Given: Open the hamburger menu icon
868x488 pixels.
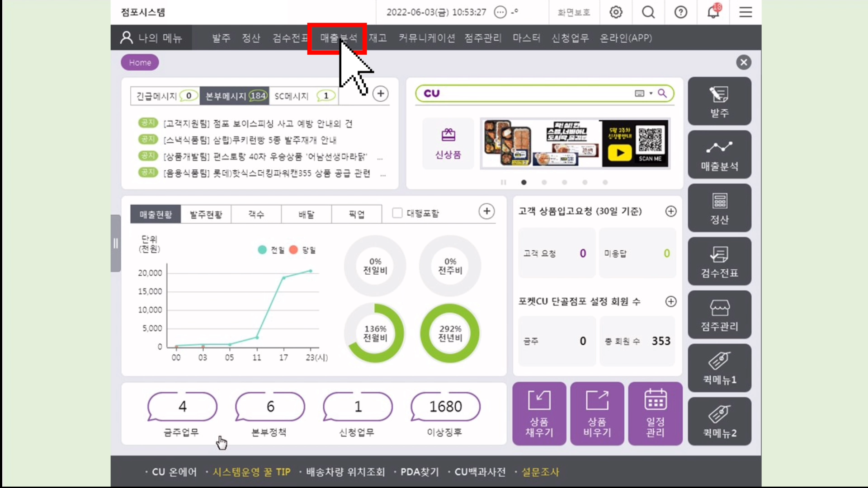Looking at the screenshot, I should coord(745,12).
